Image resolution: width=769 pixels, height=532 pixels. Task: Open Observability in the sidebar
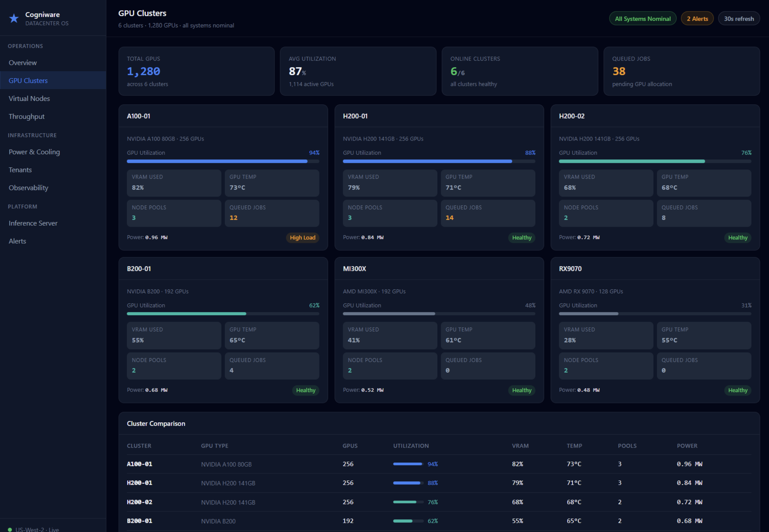[53, 187]
